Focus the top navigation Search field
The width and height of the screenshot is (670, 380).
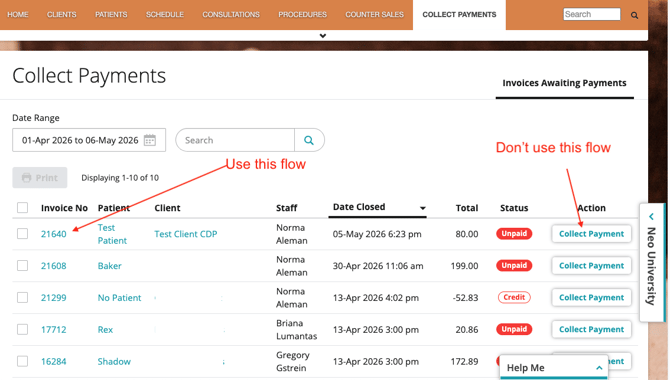pyautogui.click(x=592, y=14)
